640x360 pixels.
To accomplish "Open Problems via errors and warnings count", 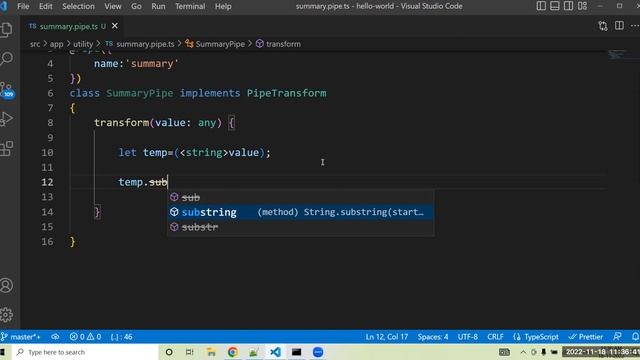I will (x=85, y=337).
